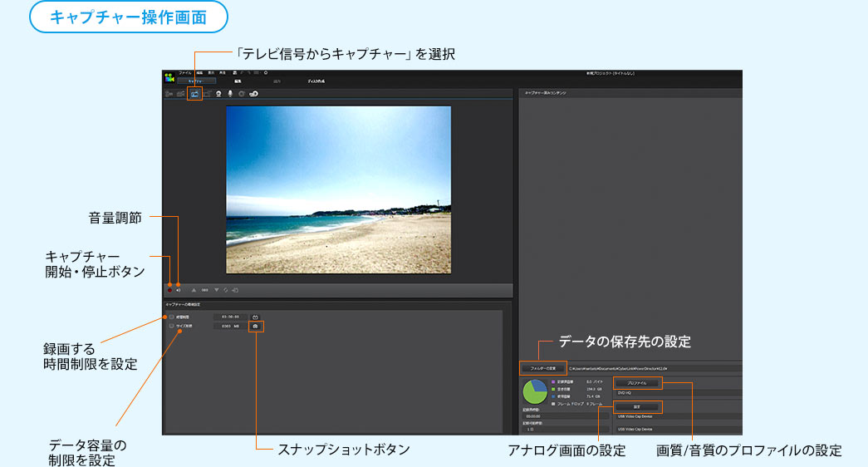This screenshot has height=467, width=868.
Task: Click the volume speaker icon
Action: click(x=178, y=290)
